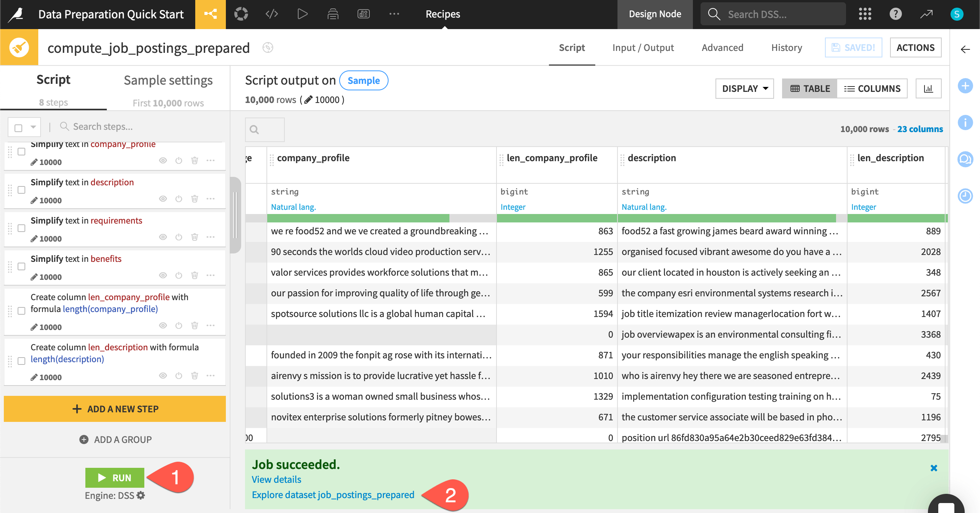Open len_company_profile column header menu

click(x=552, y=158)
